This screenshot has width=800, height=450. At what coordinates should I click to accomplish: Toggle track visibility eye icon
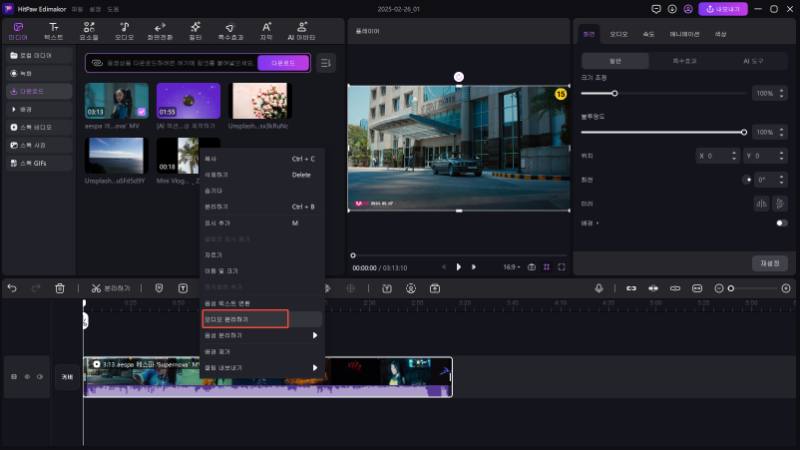tap(39, 377)
